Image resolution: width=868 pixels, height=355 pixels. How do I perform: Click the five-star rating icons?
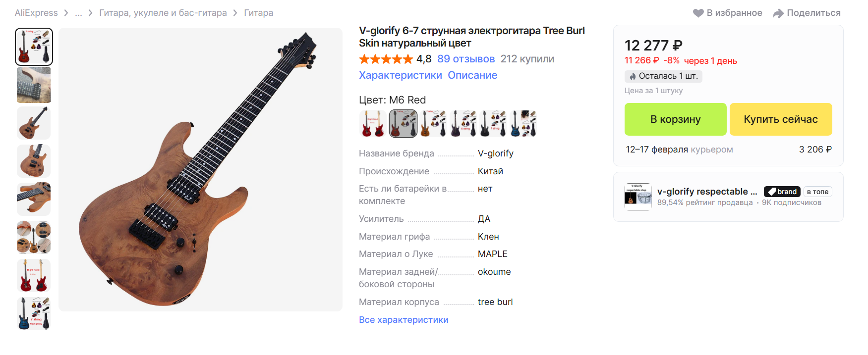pyautogui.click(x=386, y=59)
